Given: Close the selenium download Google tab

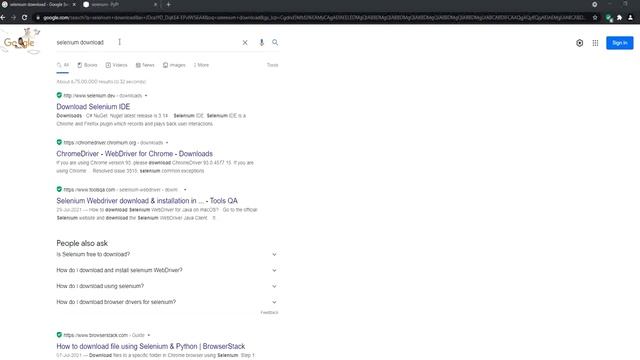Looking at the screenshot, I should click(74, 4).
